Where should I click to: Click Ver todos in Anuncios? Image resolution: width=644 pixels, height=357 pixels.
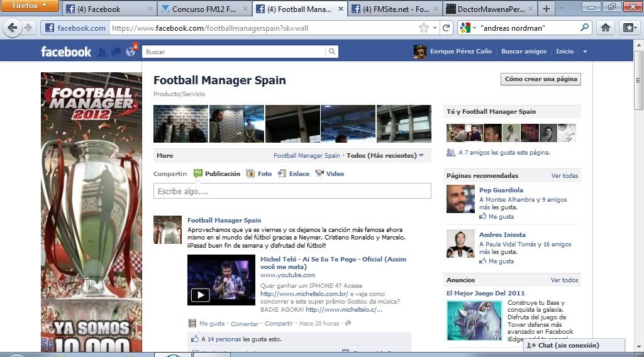[x=564, y=280]
